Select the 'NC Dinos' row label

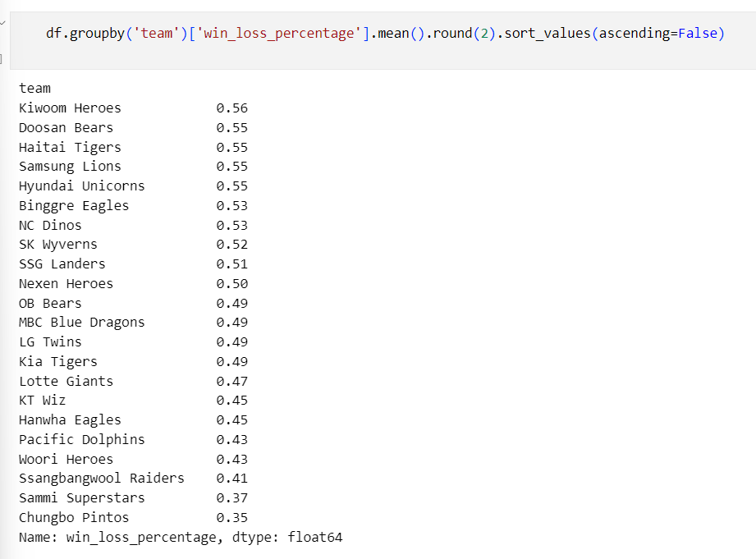50,225
